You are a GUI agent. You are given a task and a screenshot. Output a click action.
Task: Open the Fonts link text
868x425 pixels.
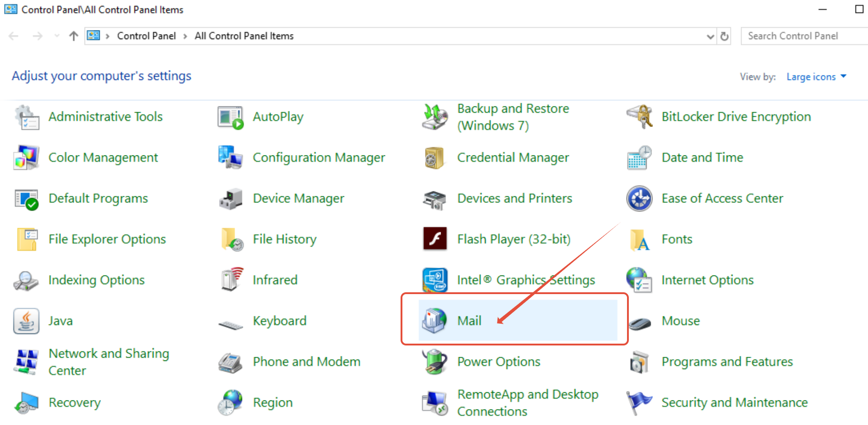[x=677, y=239]
